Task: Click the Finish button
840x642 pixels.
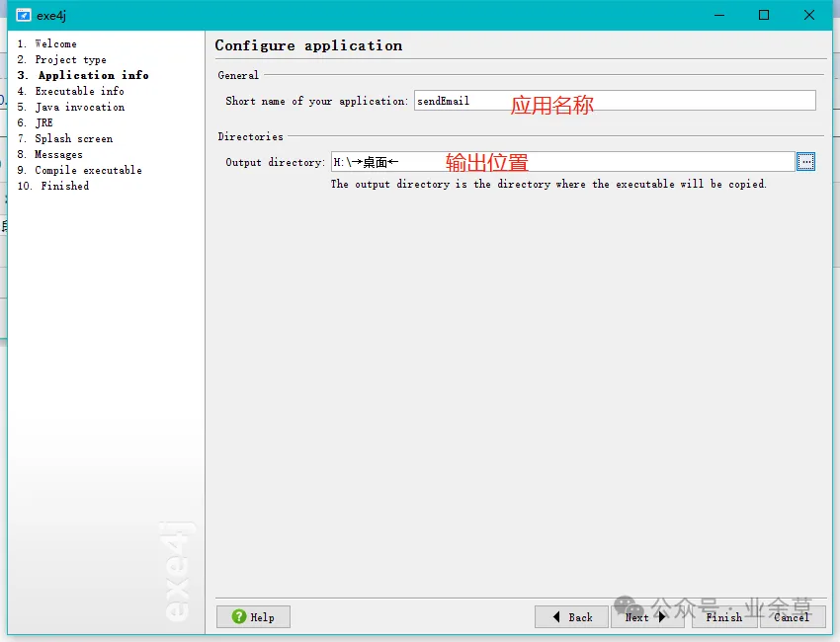Action: click(723, 617)
